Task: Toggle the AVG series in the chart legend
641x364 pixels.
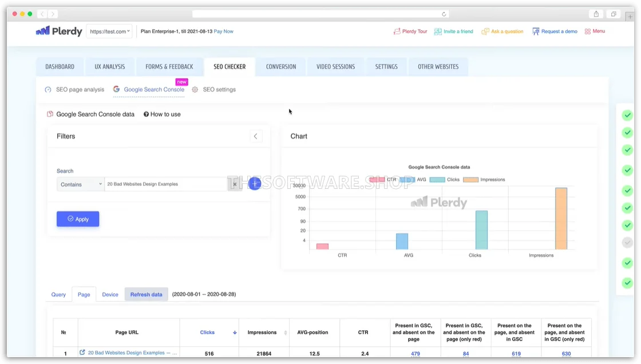Action: click(422, 179)
